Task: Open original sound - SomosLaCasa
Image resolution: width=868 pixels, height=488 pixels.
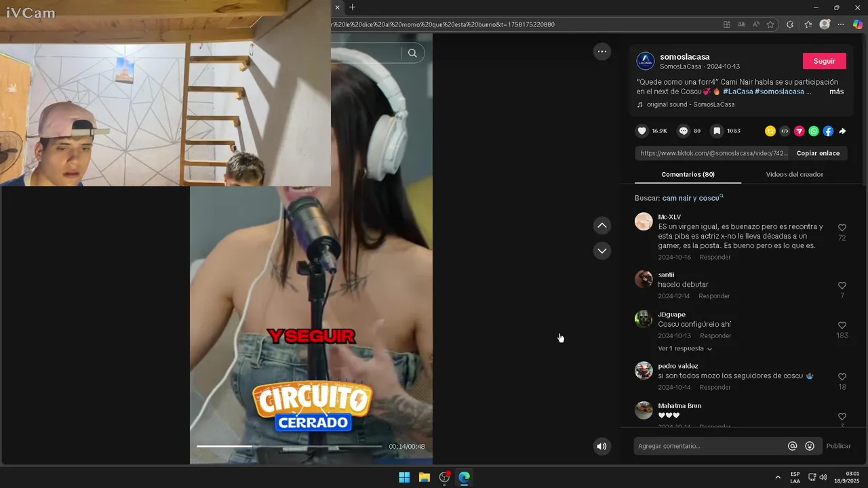Action: [690, 104]
